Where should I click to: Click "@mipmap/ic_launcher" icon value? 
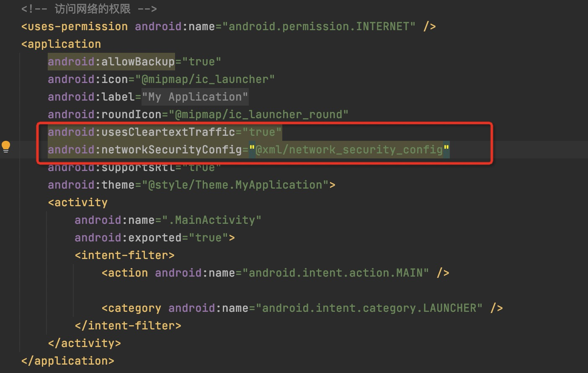pyautogui.click(x=205, y=79)
